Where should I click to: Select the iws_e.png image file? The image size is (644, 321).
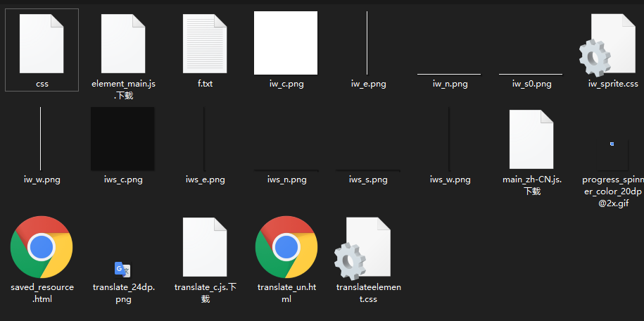(205, 141)
